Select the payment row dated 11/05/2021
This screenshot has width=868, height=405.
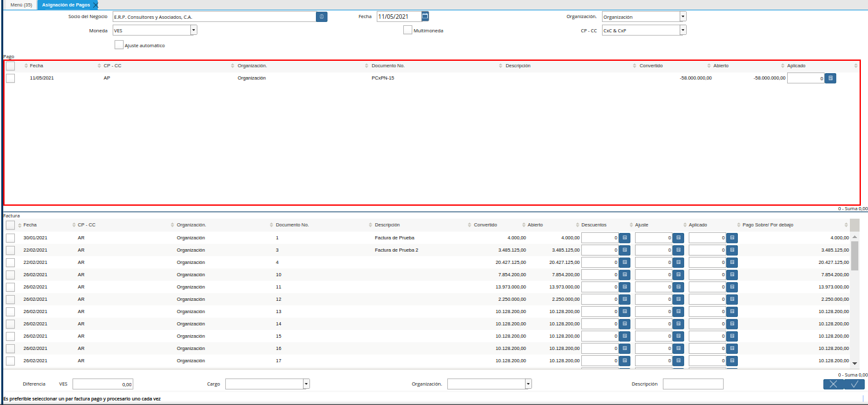10,78
